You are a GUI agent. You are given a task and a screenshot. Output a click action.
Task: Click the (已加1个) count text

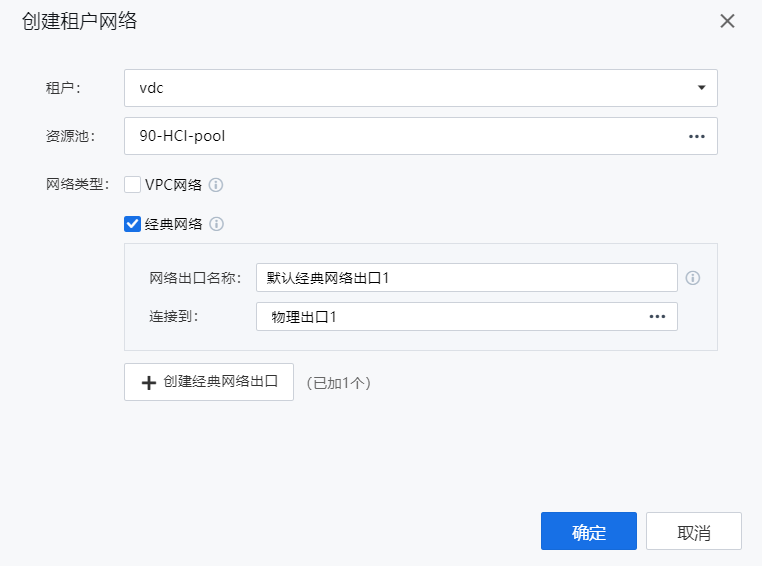pyautogui.click(x=339, y=383)
